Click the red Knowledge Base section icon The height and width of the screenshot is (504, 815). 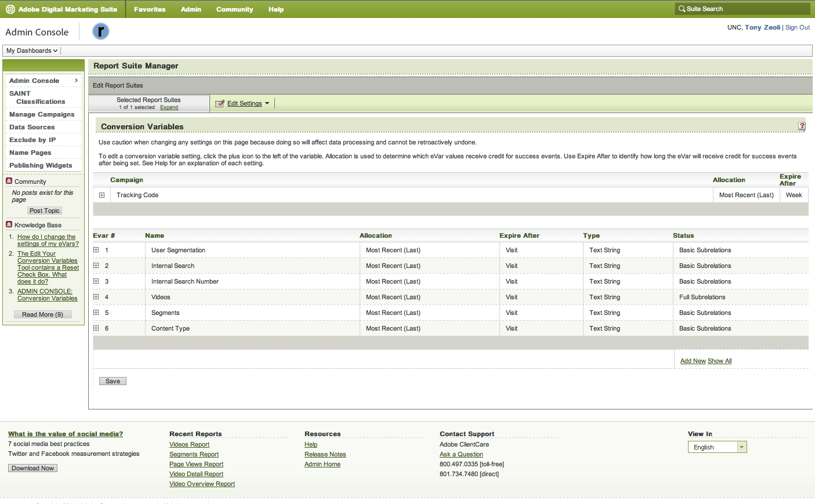pyautogui.click(x=9, y=224)
